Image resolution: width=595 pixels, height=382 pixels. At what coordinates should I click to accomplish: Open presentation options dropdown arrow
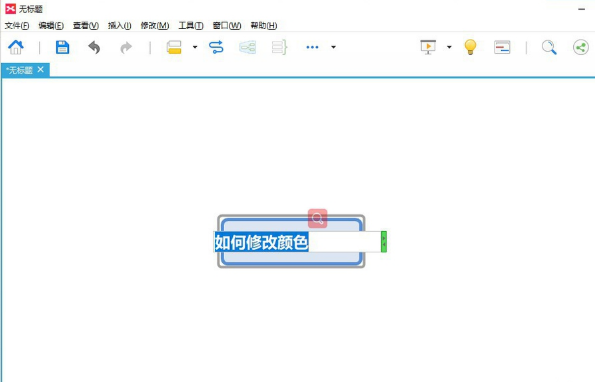(x=449, y=47)
